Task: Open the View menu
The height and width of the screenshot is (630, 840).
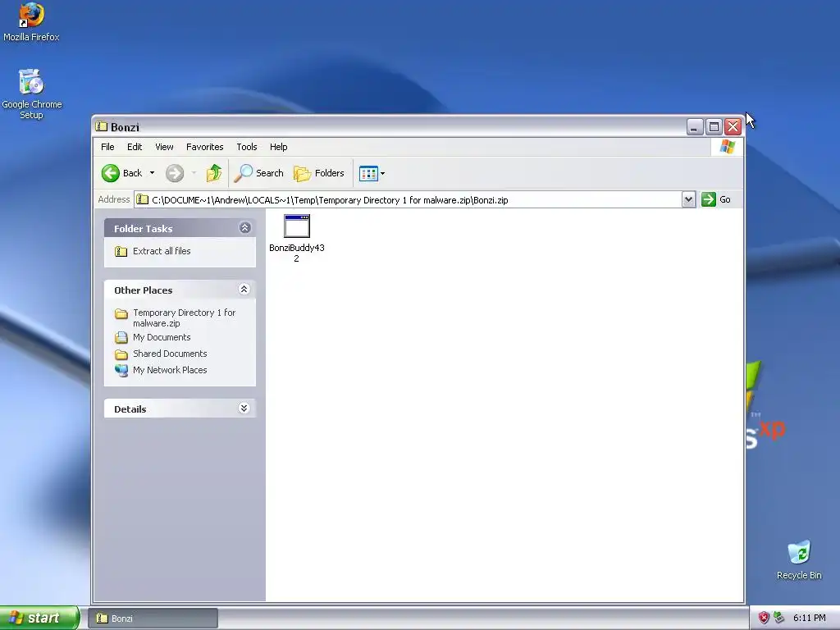Action: [164, 147]
